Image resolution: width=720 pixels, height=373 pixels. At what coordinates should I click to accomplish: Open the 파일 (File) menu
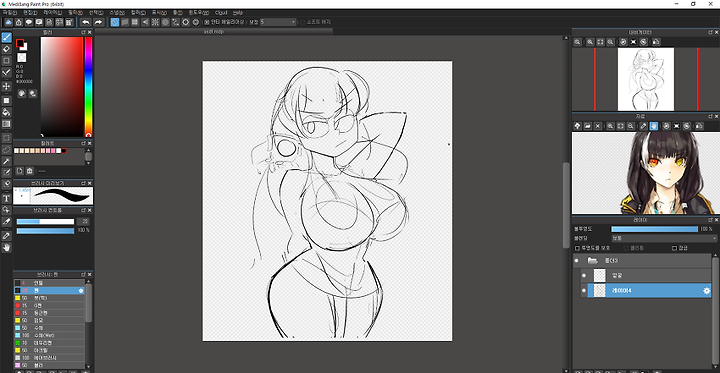point(10,13)
